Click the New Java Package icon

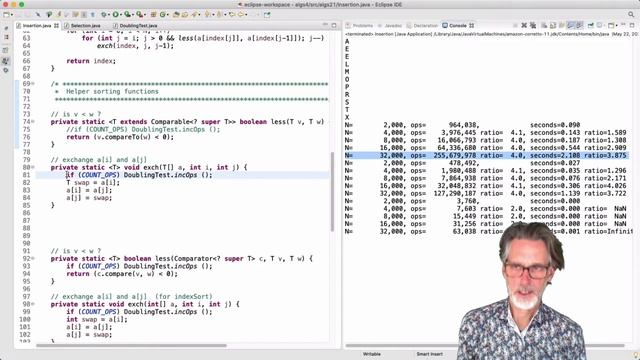pos(153,15)
